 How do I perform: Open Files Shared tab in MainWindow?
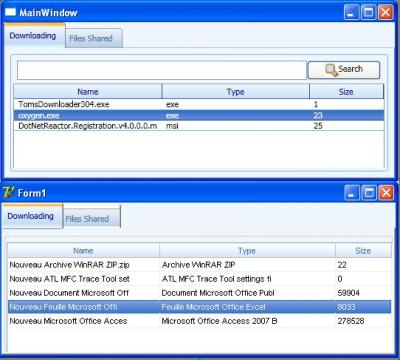pyautogui.click(x=94, y=39)
